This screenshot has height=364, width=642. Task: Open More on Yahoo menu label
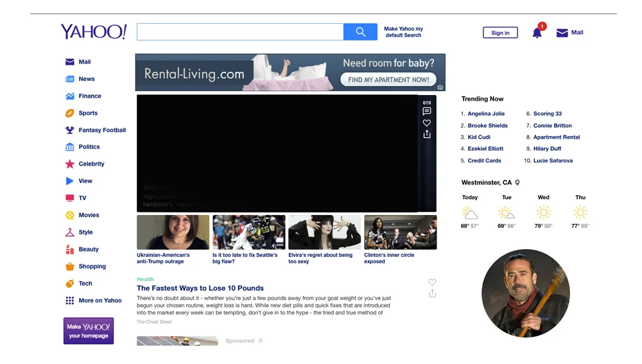point(100,300)
